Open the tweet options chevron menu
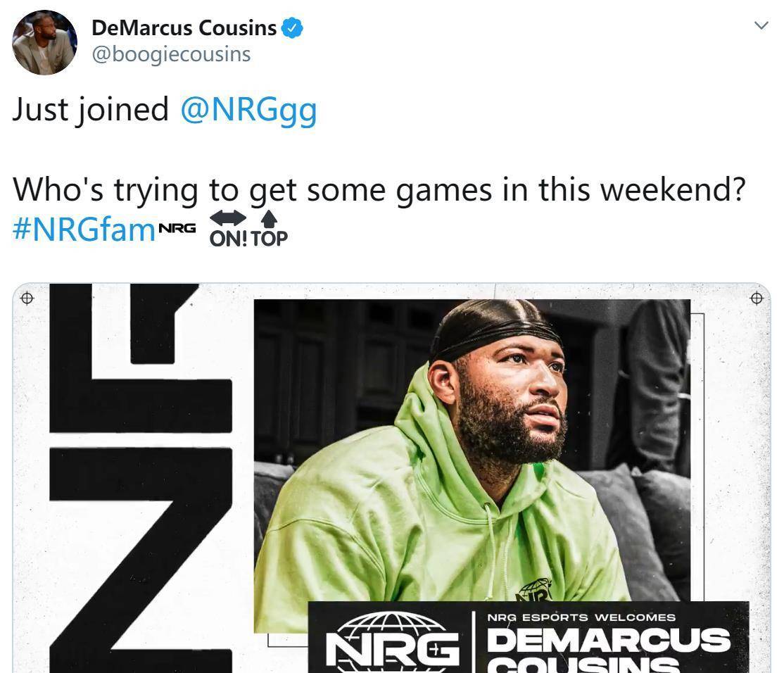The height and width of the screenshot is (673, 784). (761, 26)
